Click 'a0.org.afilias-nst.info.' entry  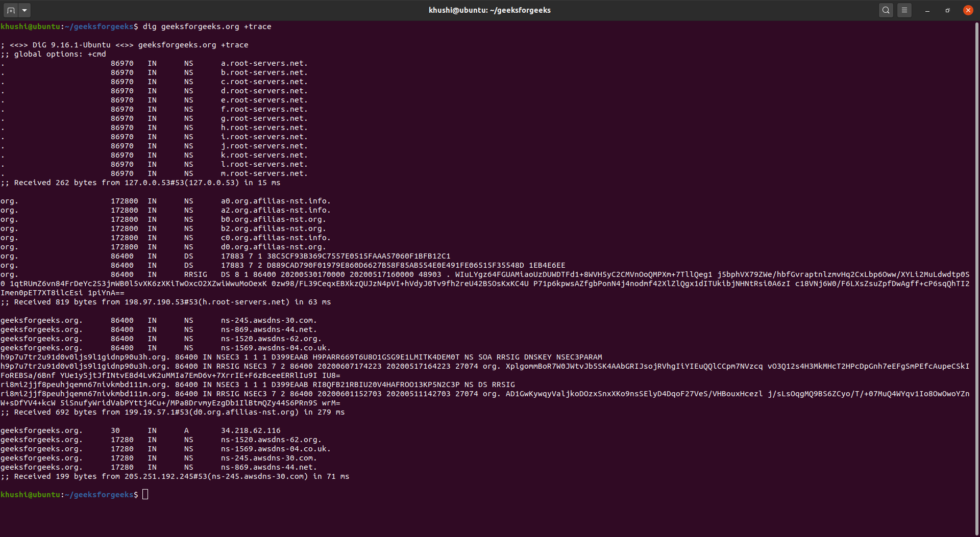coord(276,201)
